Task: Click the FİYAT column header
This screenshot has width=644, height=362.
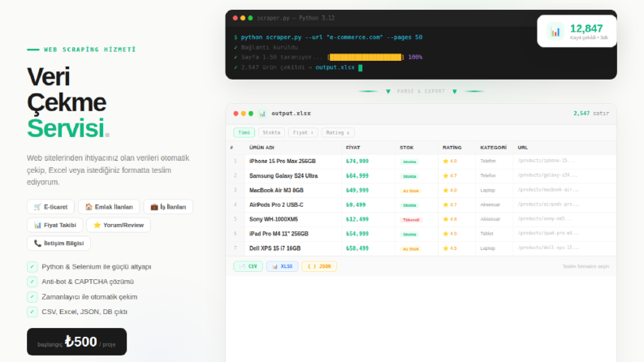Action: click(x=352, y=148)
